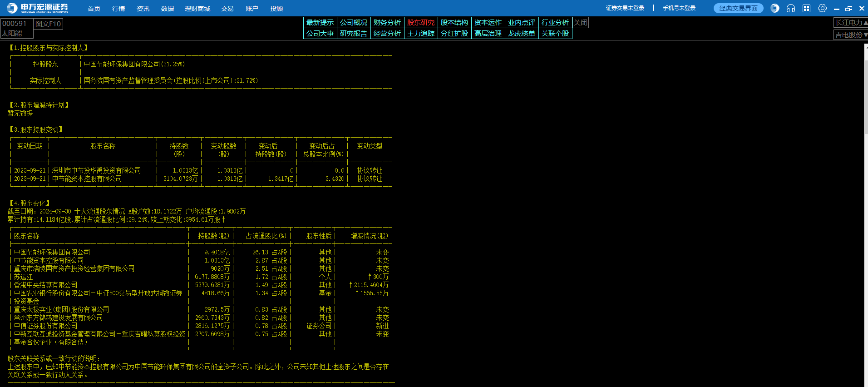Image resolution: width=868 pixels, height=387 pixels.
Task: Click ↑2115.4604万 increase value
Action: [x=369, y=285]
